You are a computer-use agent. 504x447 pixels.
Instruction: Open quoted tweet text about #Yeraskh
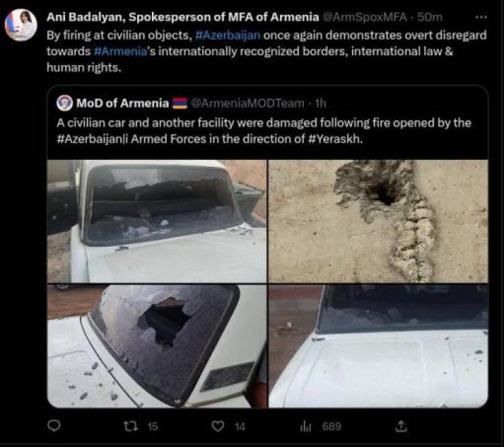263,131
